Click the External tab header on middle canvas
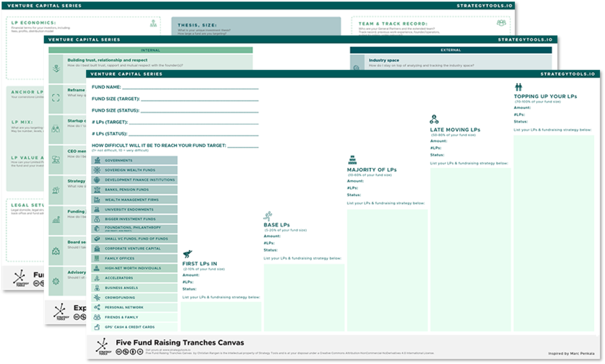 click(x=451, y=50)
